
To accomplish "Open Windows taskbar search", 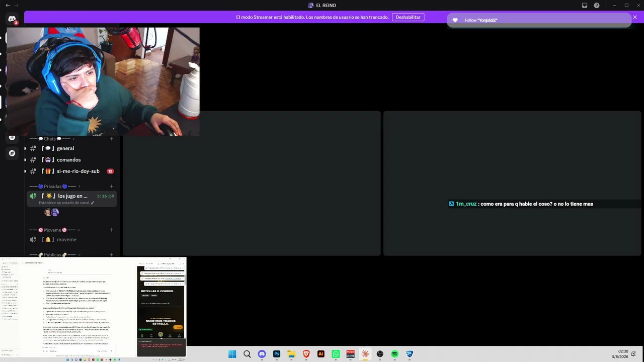I will tap(247, 354).
